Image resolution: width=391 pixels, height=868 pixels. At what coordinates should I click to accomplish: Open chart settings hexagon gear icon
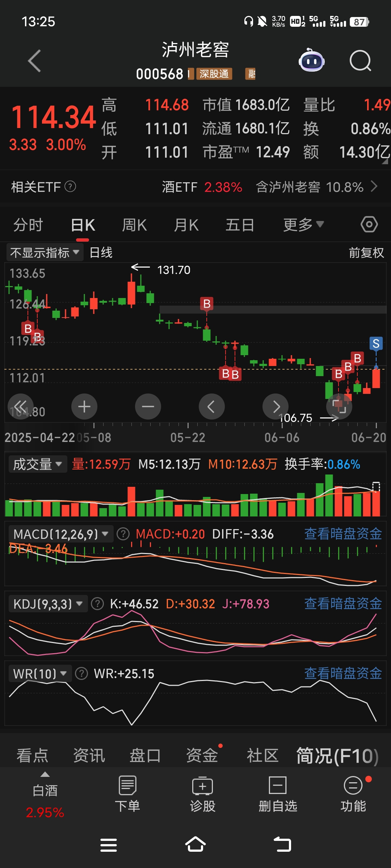point(369,225)
